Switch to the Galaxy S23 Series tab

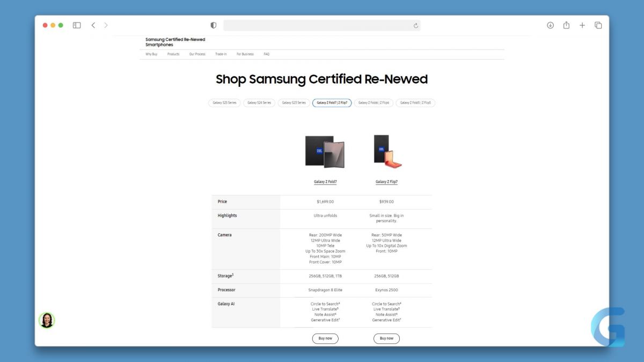click(x=294, y=103)
